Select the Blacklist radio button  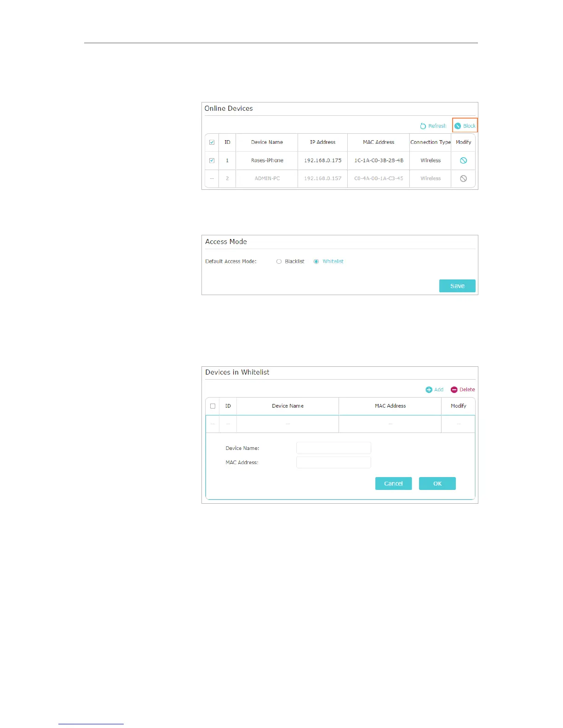click(279, 262)
